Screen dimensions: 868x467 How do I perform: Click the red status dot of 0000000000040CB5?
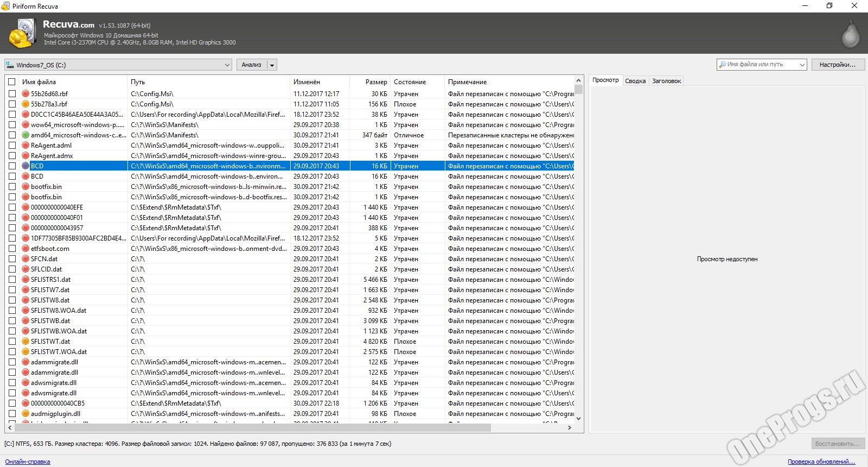click(x=25, y=403)
